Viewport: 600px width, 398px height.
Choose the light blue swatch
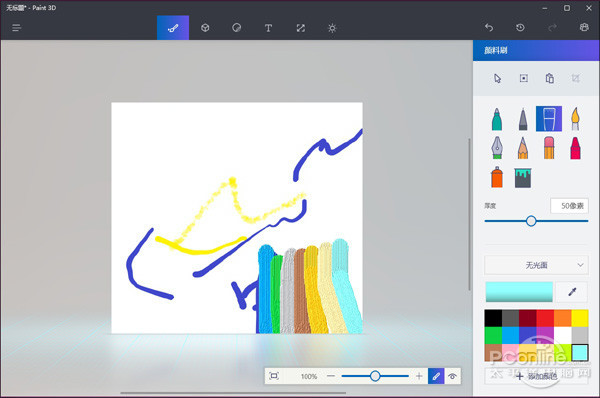pos(510,335)
